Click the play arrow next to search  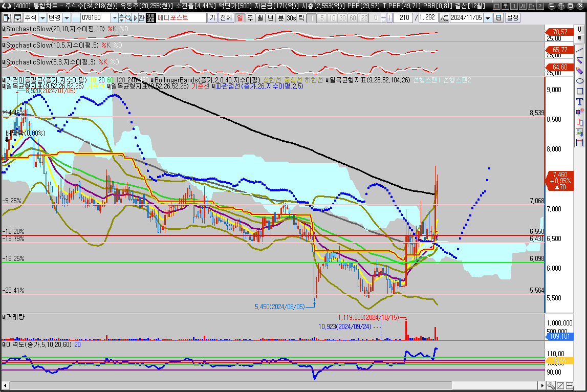pyautogui.click(x=135, y=17)
